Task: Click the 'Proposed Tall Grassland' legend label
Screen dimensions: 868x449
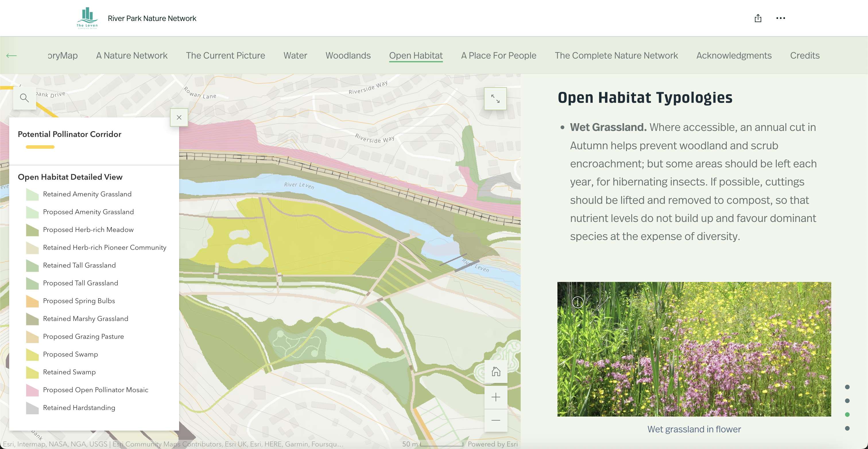Action: coord(81,283)
